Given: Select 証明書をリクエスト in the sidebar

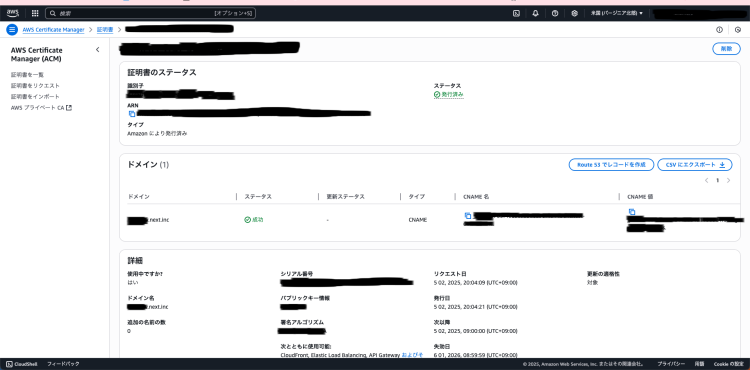Looking at the screenshot, I should [x=35, y=86].
